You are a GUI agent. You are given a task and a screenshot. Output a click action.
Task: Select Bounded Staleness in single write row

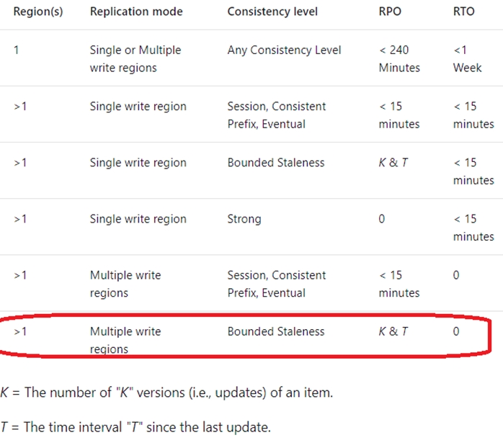[276, 163]
